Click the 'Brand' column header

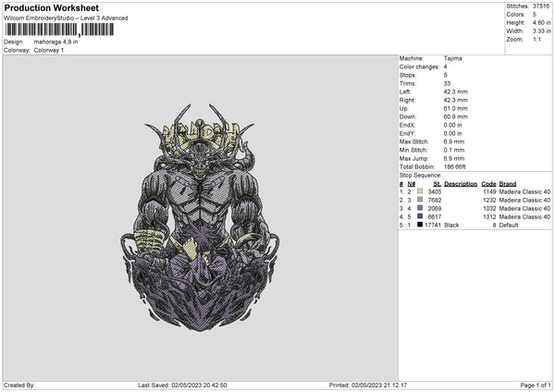point(508,184)
